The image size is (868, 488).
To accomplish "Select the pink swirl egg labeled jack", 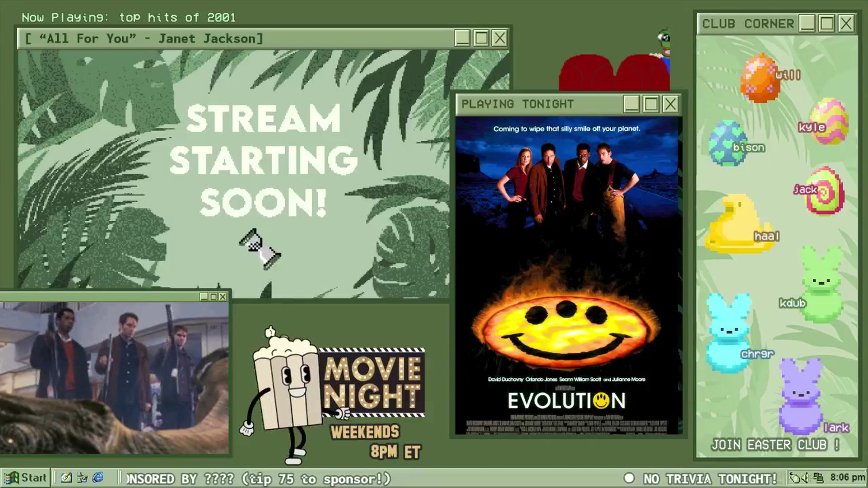I will point(826,191).
